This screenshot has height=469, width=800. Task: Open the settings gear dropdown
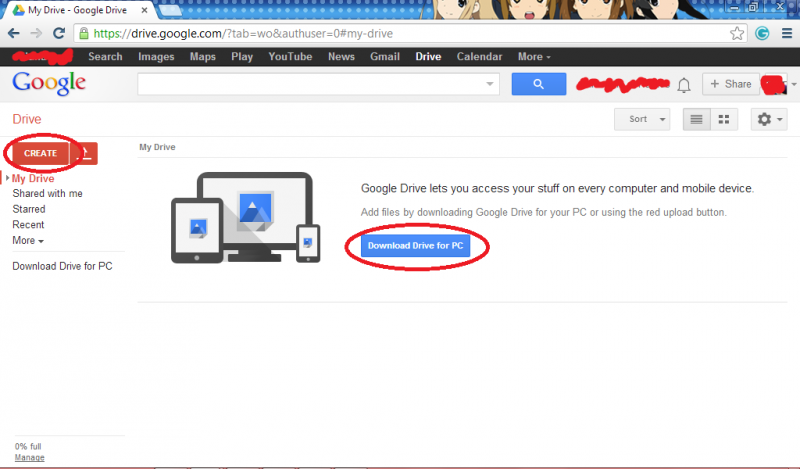coord(769,119)
